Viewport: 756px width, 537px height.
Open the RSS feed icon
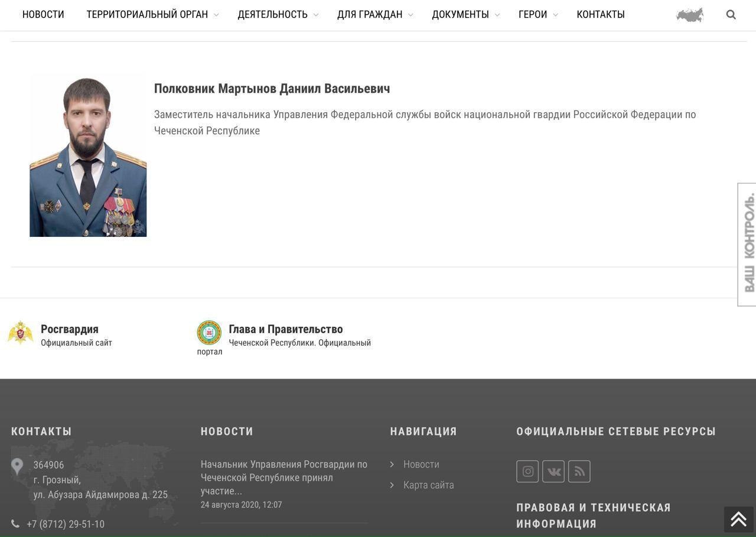pyautogui.click(x=579, y=471)
